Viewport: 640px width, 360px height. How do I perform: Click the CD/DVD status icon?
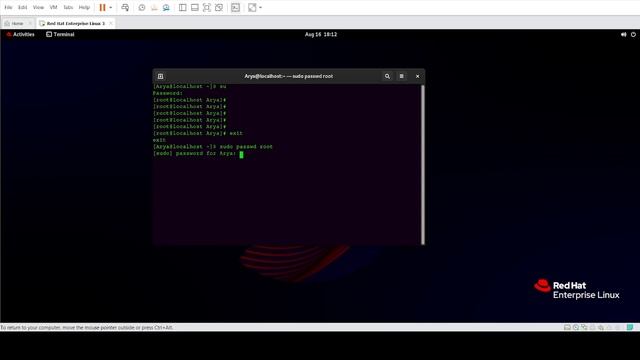576,327
